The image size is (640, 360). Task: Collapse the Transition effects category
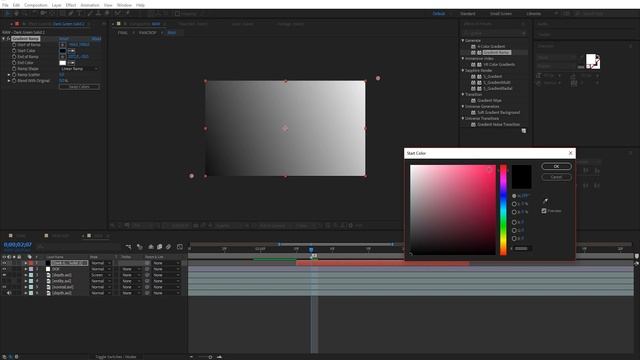pyautogui.click(x=463, y=94)
